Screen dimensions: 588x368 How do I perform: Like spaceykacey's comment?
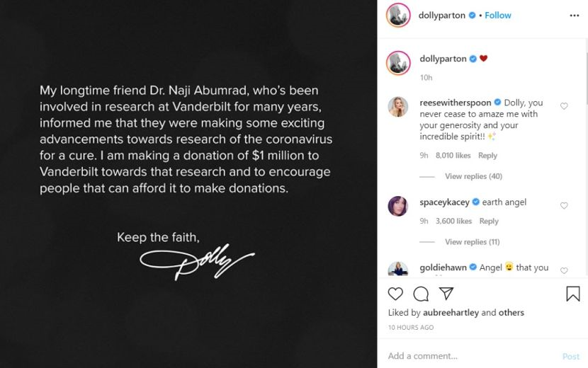[564, 206]
